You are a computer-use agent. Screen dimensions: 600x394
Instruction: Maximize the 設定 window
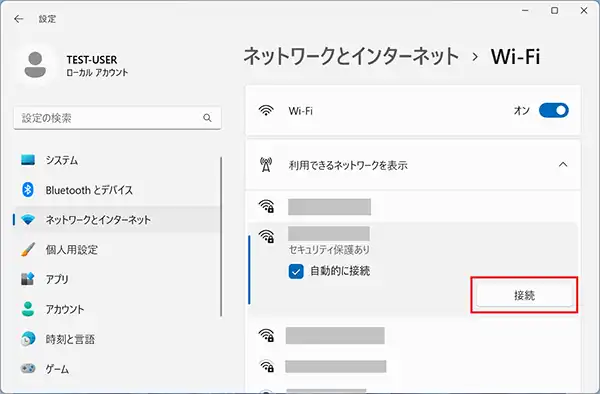[554, 10]
